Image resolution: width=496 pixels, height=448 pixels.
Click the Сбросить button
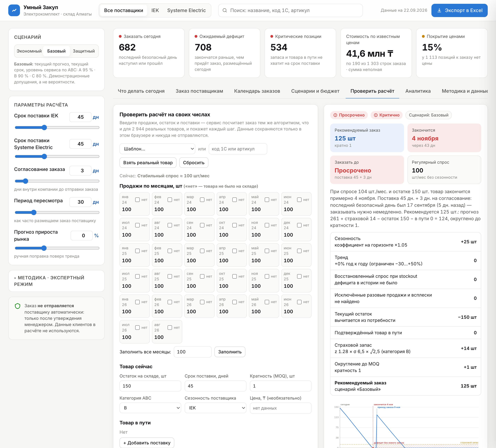point(194,163)
